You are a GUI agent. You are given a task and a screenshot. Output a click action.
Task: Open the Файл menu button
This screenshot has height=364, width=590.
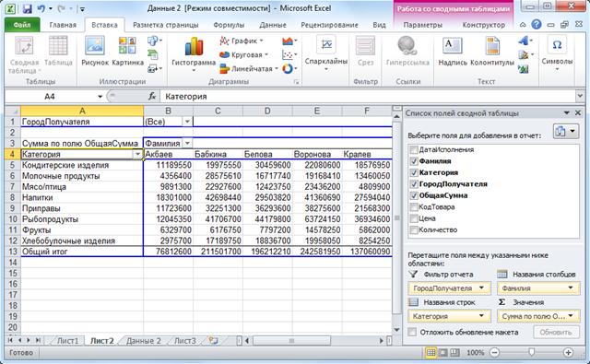coord(22,25)
